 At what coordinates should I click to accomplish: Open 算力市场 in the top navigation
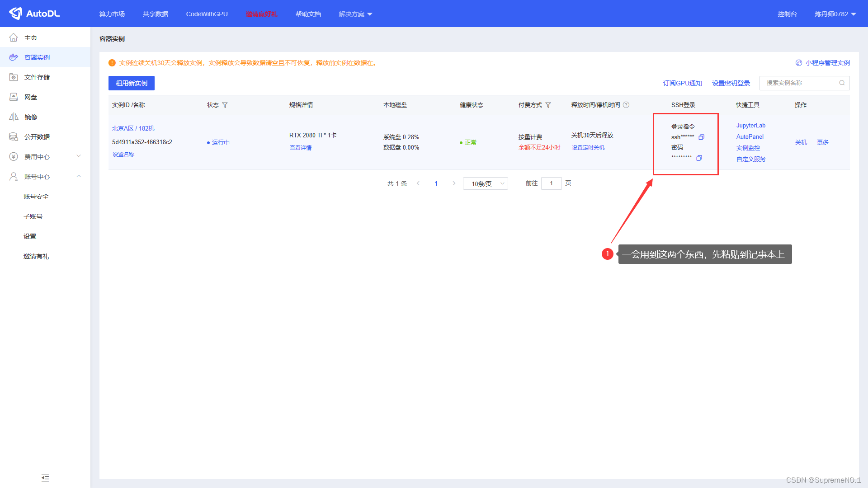coord(112,14)
